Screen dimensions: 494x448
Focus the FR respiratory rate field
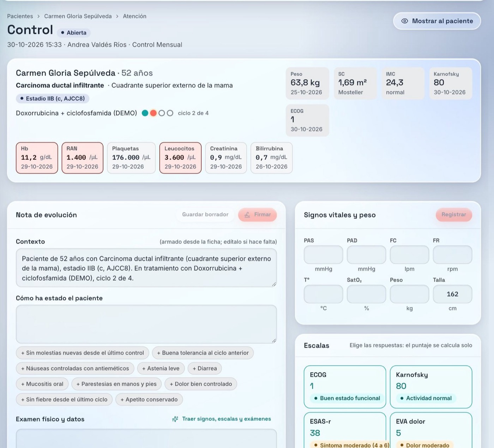click(452, 255)
